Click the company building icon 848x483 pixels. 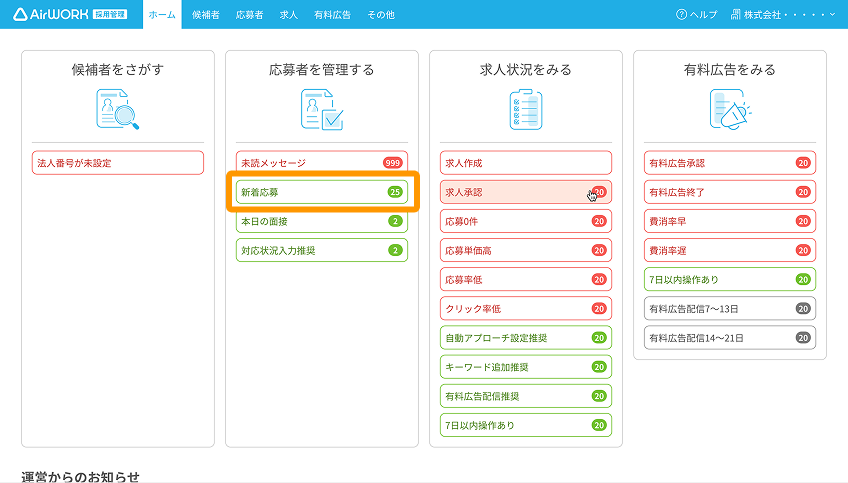pos(736,15)
